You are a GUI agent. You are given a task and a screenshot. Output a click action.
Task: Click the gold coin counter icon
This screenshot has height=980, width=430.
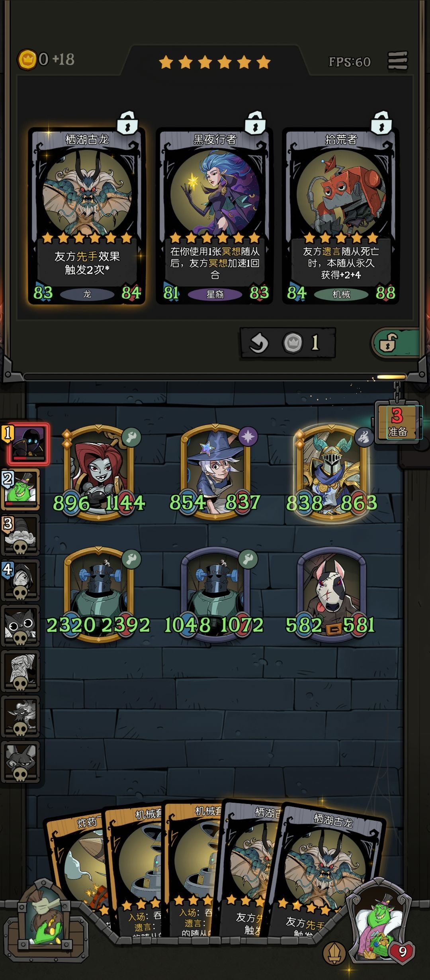[27, 60]
